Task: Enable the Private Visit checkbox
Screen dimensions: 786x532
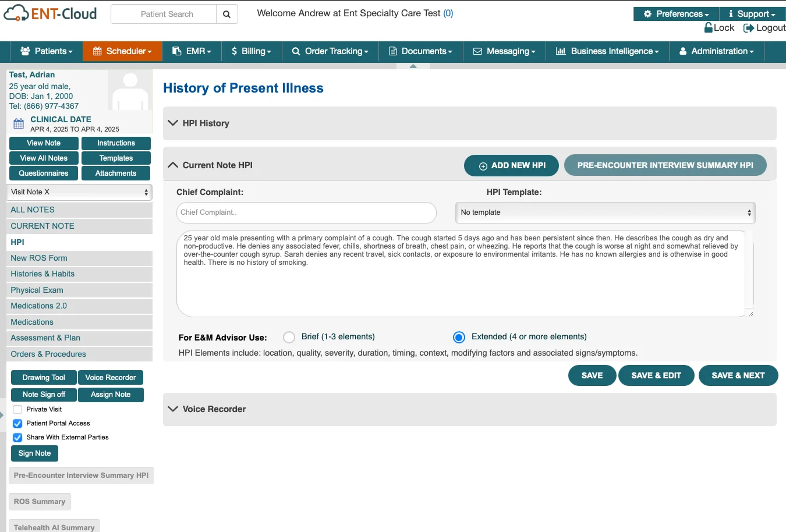Action: (17, 409)
